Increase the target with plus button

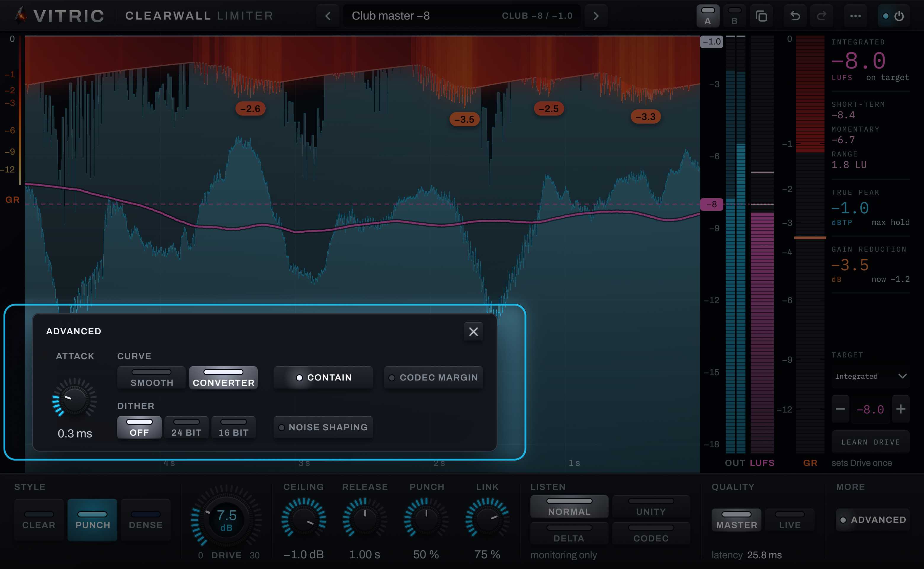coord(901,409)
